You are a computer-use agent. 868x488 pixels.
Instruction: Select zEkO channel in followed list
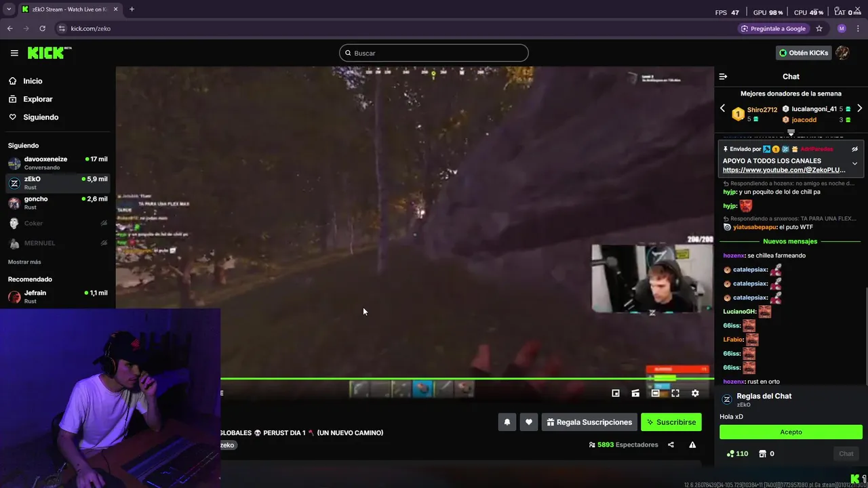(58, 183)
